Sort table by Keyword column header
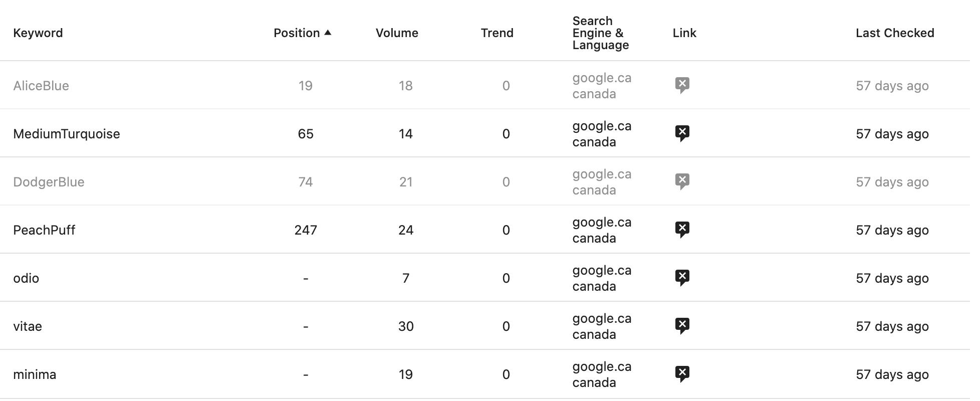Viewport: 980px width, 401px height. click(38, 33)
